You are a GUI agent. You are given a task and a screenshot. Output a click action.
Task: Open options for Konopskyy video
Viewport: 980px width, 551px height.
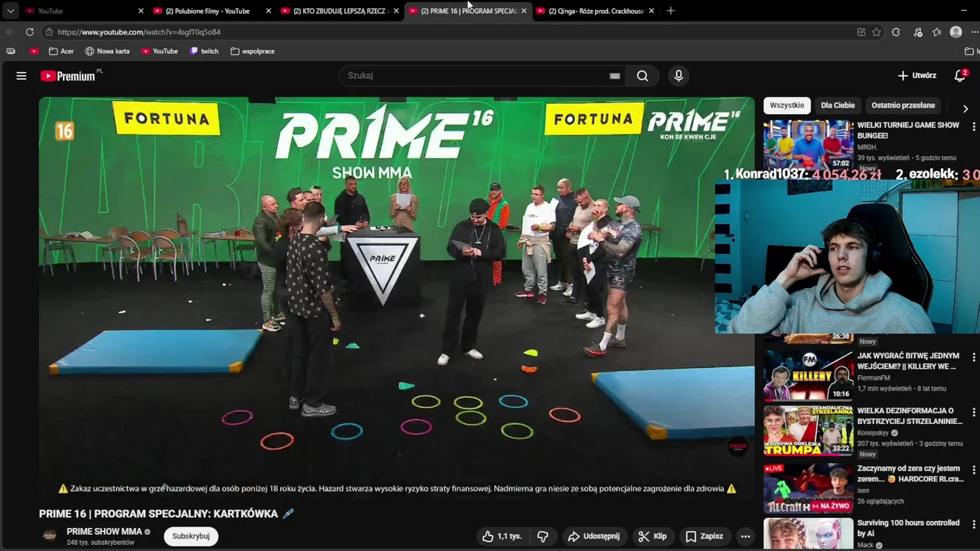tap(974, 412)
